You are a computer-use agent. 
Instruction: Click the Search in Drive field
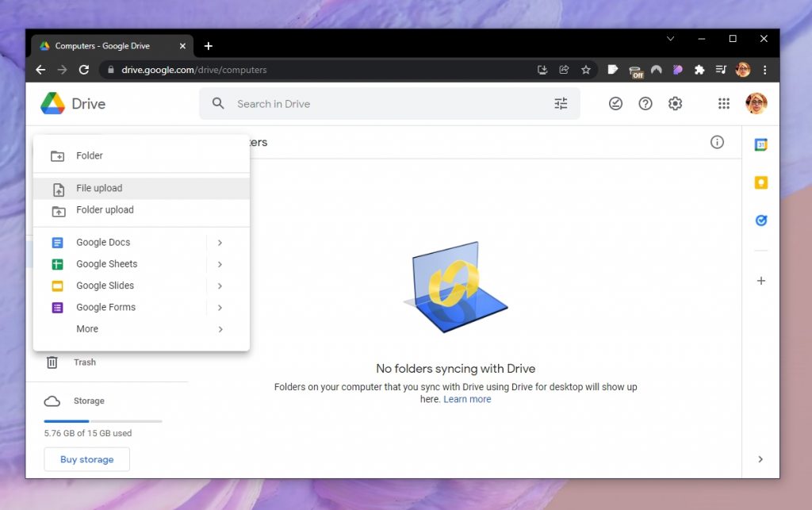(x=389, y=104)
